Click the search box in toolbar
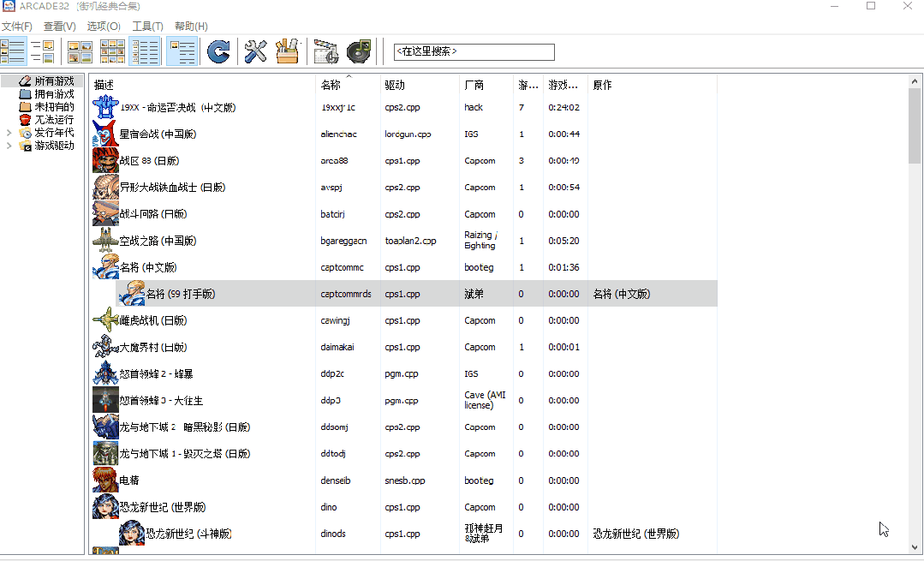 point(474,52)
